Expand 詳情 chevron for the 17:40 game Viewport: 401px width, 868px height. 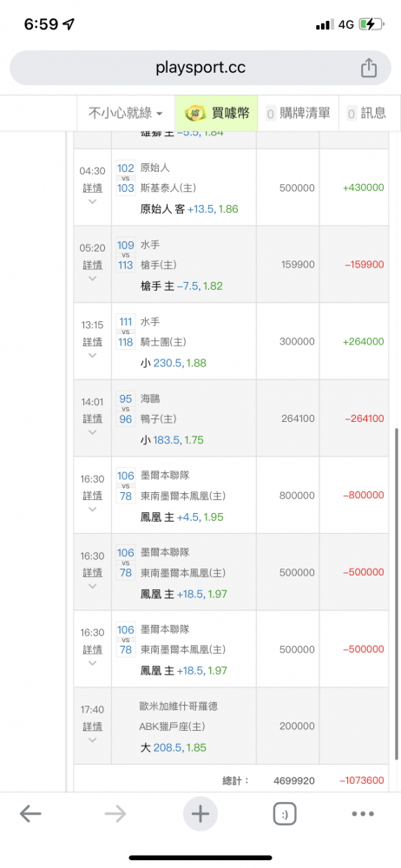pos(93,740)
